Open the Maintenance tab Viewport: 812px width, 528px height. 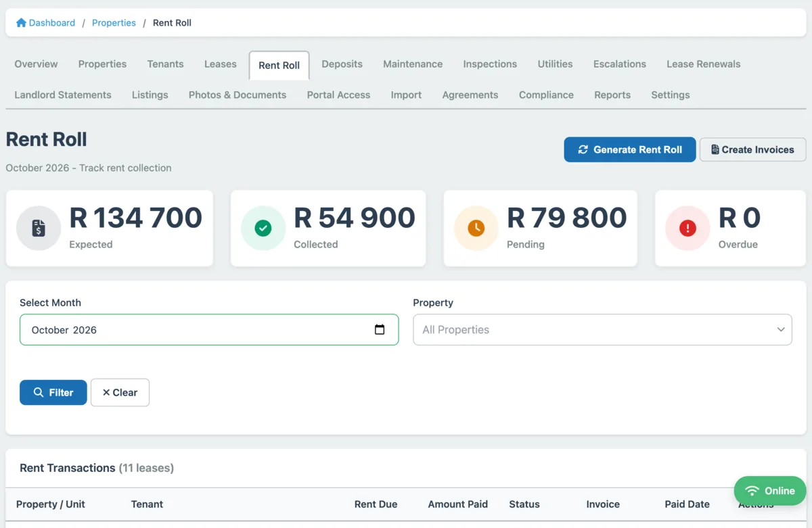click(x=413, y=64)
